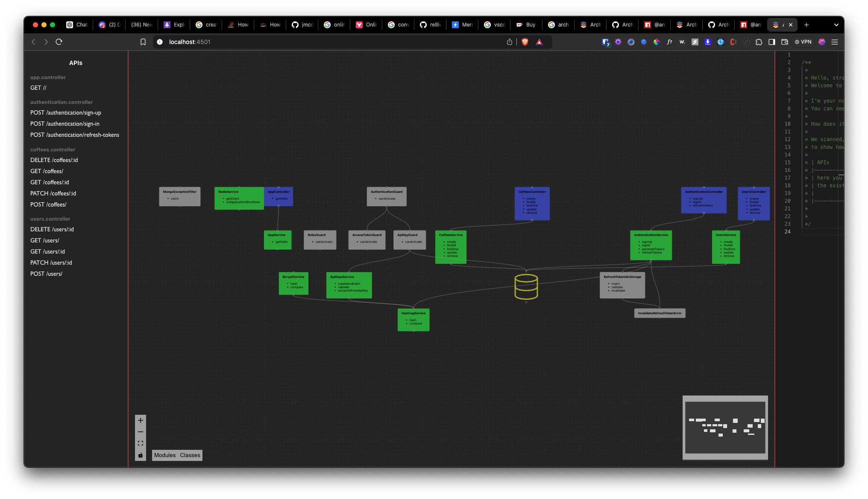Click the HashingService node
This screenshot has height=499, width=868.
(413, 319)
